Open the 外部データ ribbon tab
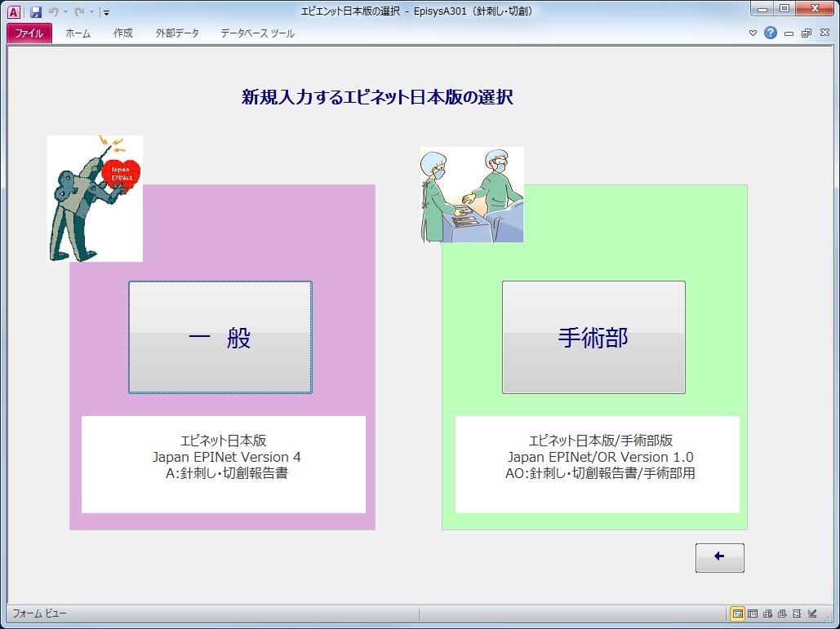Image resolution: width=840 pixels, height=629 pixels. tap(177, 33)
